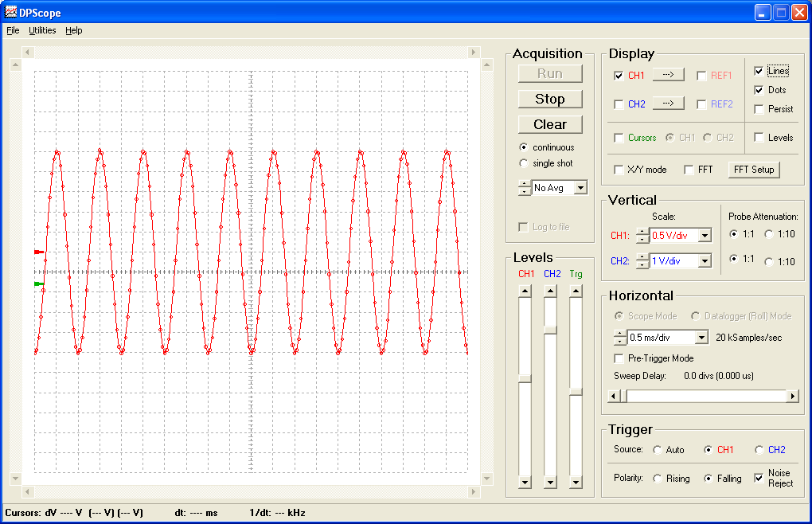Click the red CH1 trigger level marker
Viewport: 812px width, 524px height.
pyautogui.click(x=39, y=252)
